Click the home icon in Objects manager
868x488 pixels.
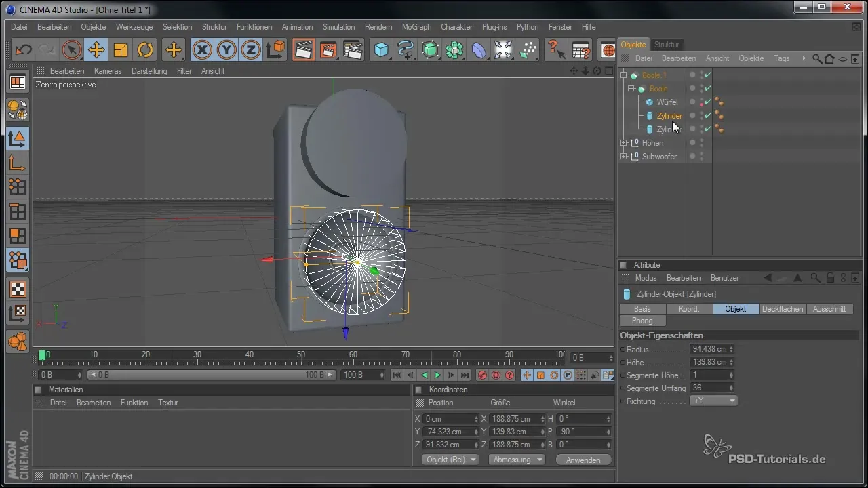click(x=829, y=58)
